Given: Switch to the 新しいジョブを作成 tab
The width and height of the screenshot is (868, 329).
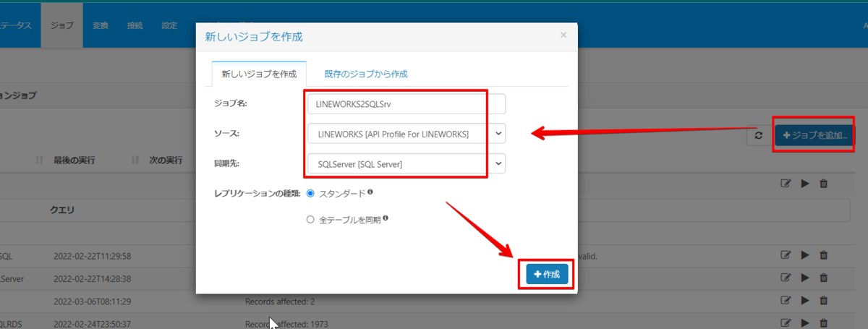Looking at the screenshot, I should click(259, 74).
